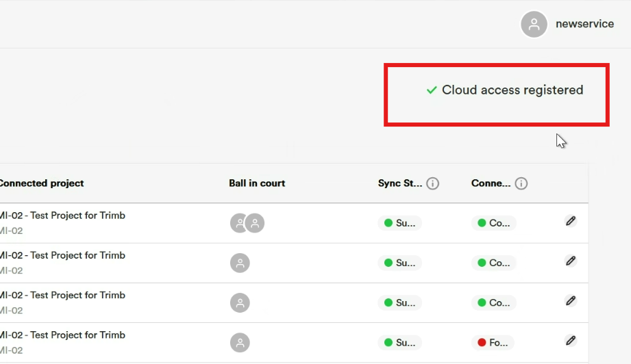Click the Ball in court column header

tap(257, 183)
